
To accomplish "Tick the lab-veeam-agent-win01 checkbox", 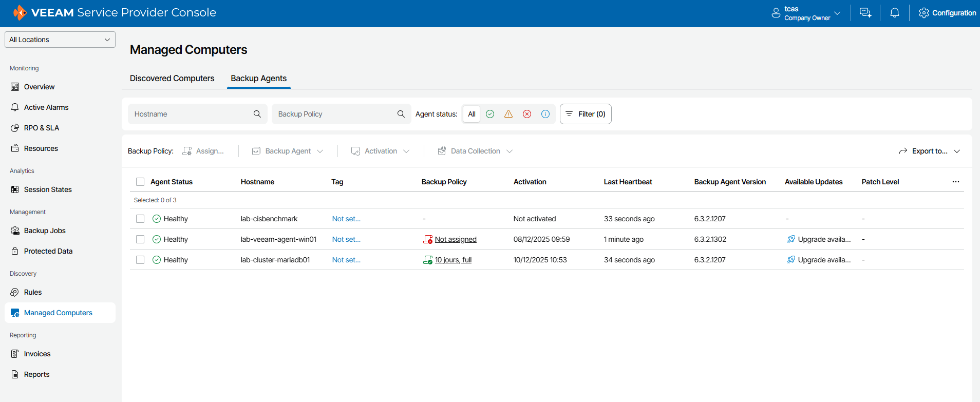I will [140, 239].
